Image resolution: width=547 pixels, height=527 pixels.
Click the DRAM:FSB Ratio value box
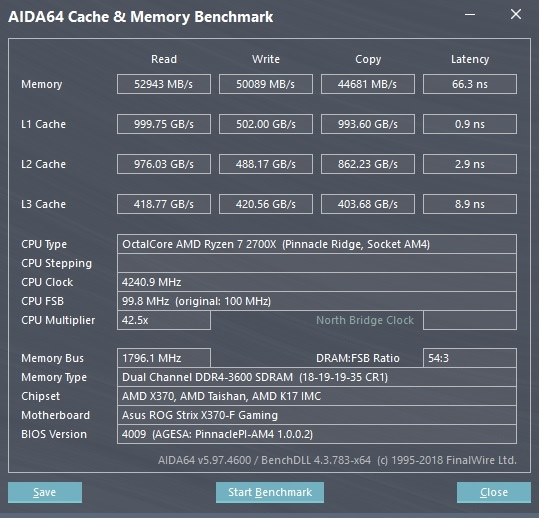470,358
